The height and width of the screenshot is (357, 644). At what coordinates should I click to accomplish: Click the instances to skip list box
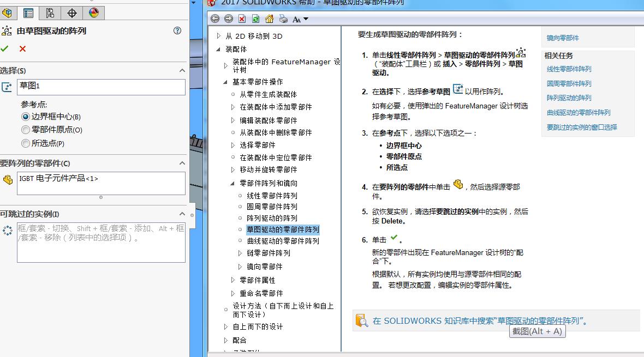click(x=101, y=242)
